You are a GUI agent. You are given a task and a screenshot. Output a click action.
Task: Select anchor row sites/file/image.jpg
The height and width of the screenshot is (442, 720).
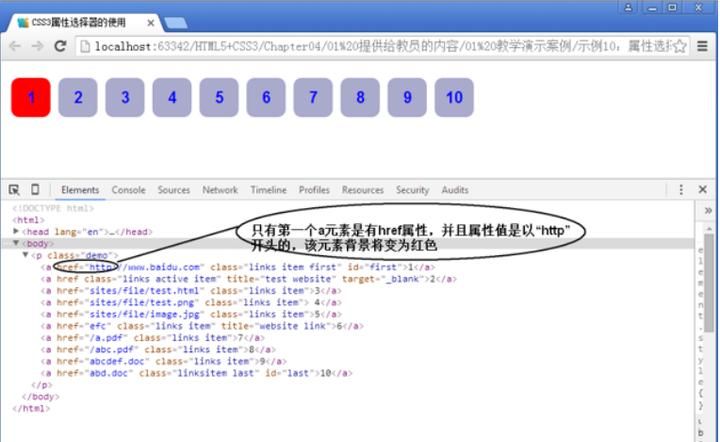point(191,314)
